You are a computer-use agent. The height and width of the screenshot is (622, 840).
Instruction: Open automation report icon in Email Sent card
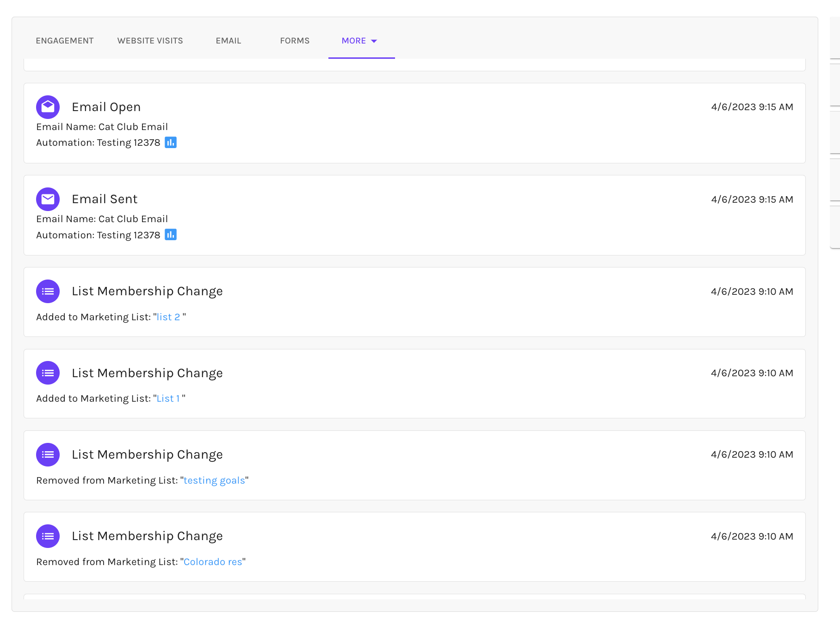point(171,235)
